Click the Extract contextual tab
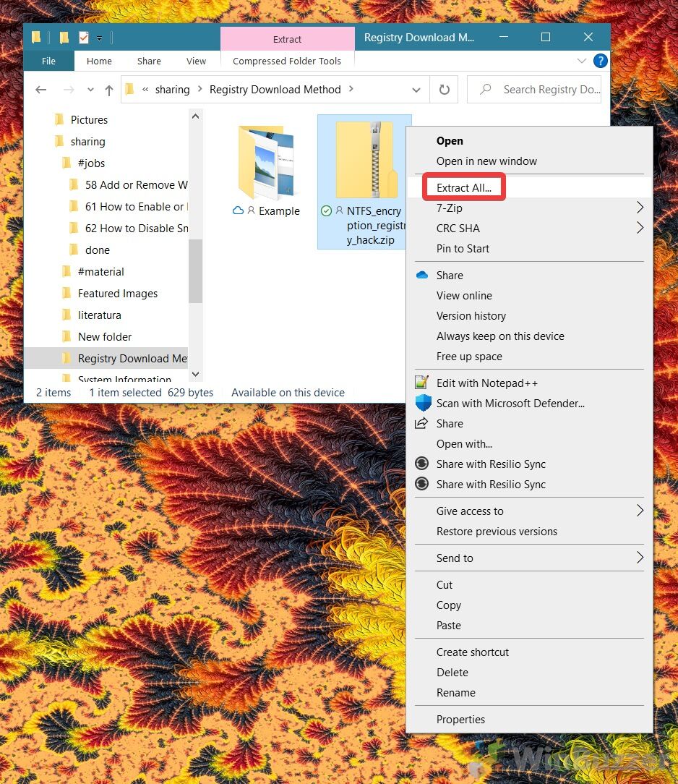The height and width of the screenshot is (784, 678). [287, 39]
